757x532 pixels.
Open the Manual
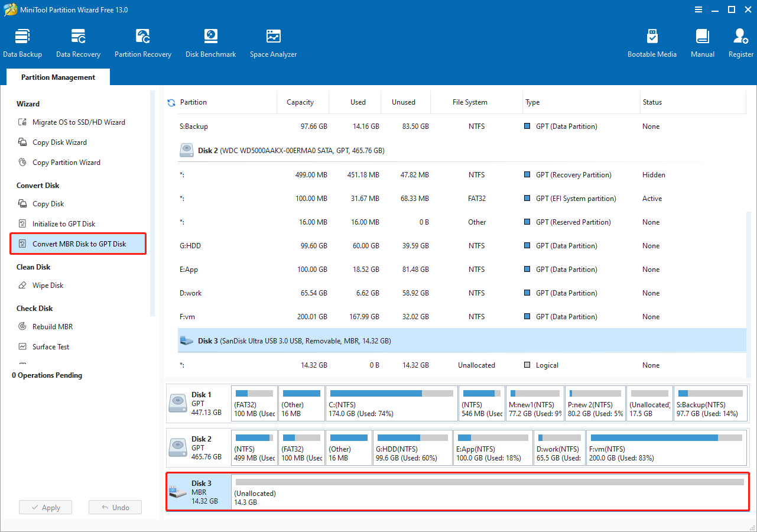(x=702, y=41)
